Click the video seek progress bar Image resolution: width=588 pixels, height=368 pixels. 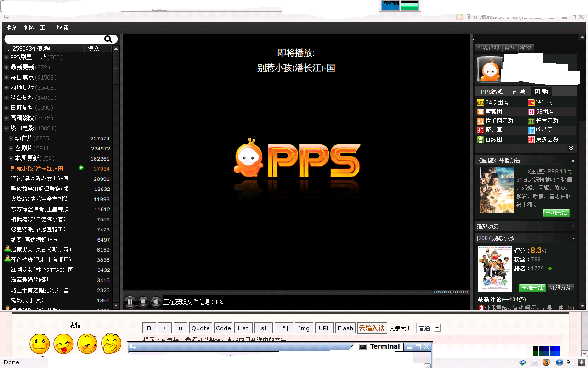click(278, 292)
